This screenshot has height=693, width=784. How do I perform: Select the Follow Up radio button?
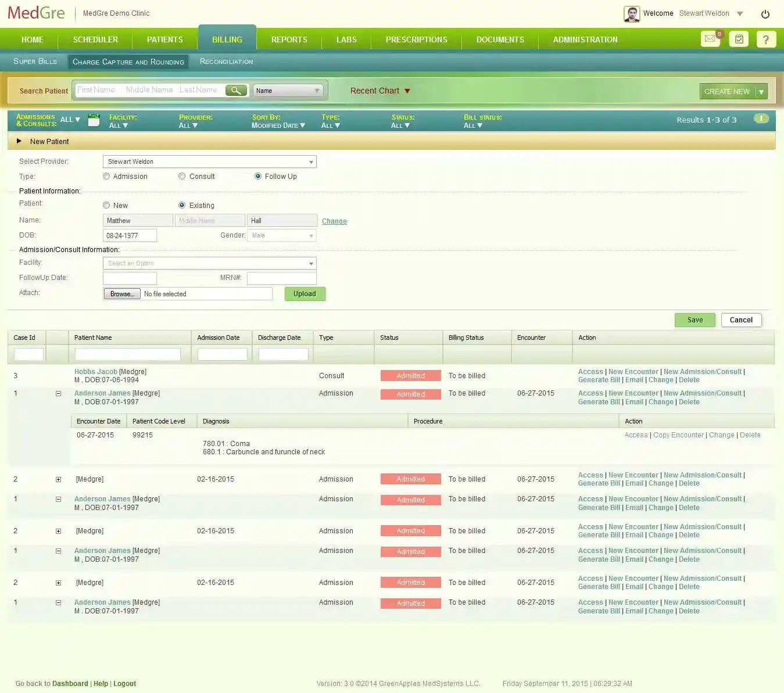click(x=258, y=176)
